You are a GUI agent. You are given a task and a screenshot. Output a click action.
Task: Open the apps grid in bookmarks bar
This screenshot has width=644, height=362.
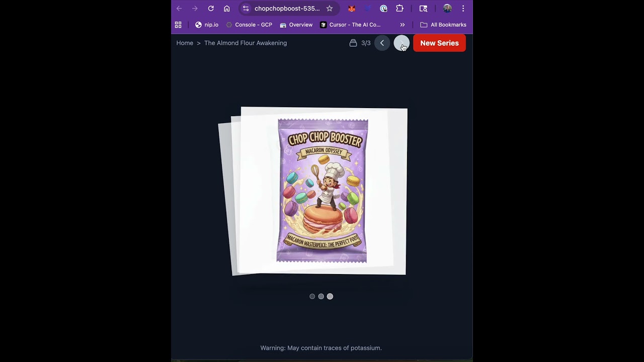pos(178,25)
